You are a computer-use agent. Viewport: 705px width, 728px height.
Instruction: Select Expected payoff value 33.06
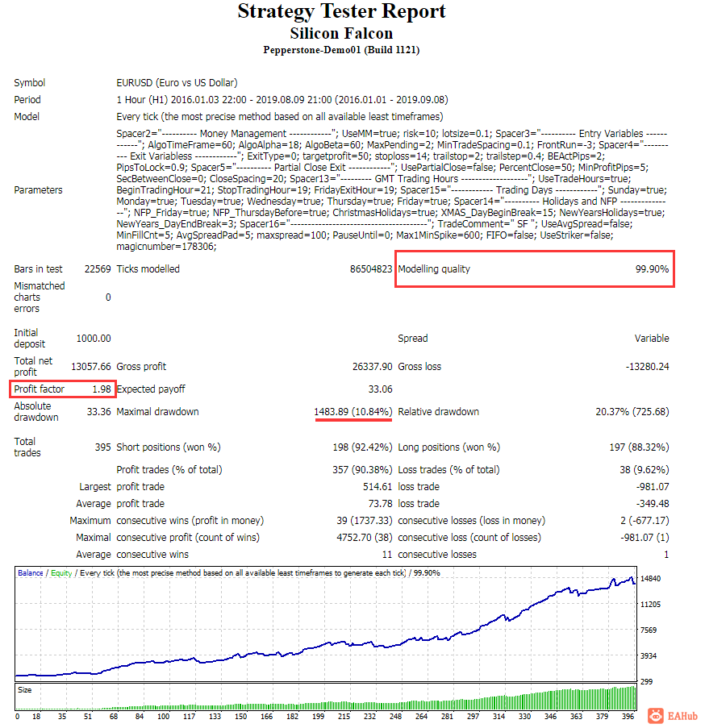tap(381, 389)
